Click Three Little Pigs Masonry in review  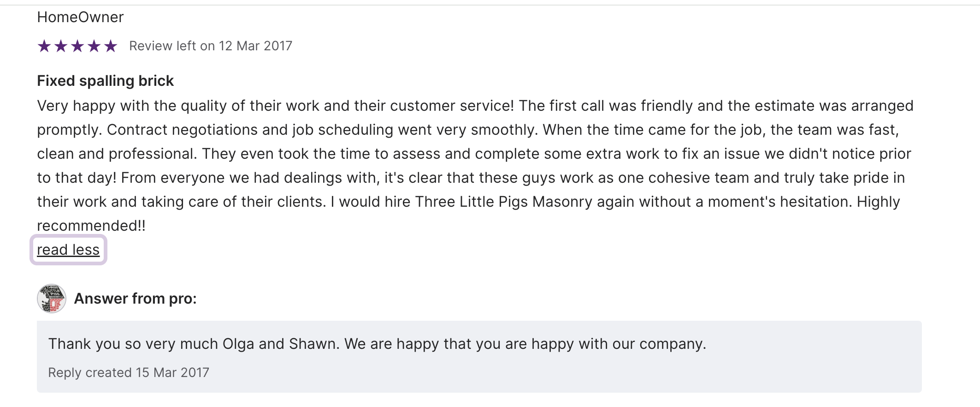pyautogui.click(x=503, y=202)
